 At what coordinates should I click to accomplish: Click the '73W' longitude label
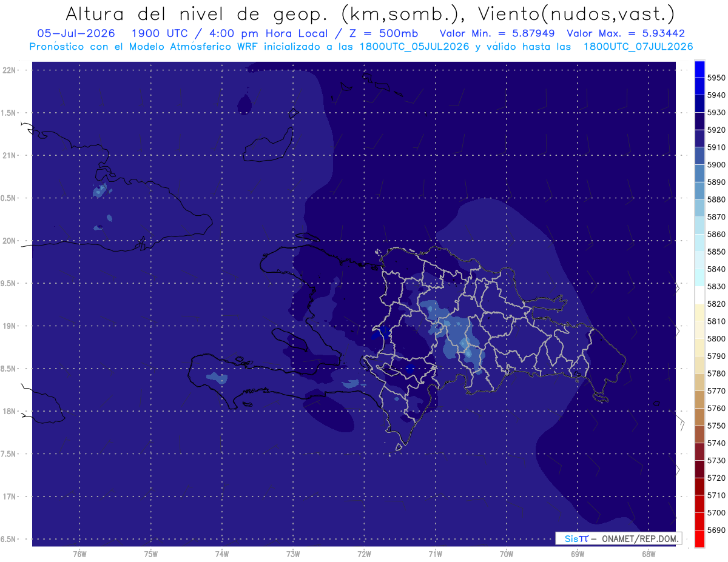(x=293, y=554)
